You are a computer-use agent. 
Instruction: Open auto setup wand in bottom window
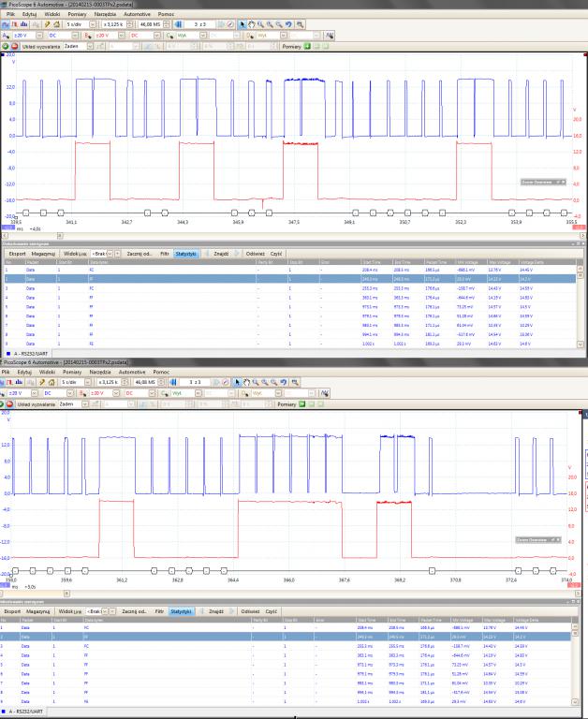(x=42, y=382)
